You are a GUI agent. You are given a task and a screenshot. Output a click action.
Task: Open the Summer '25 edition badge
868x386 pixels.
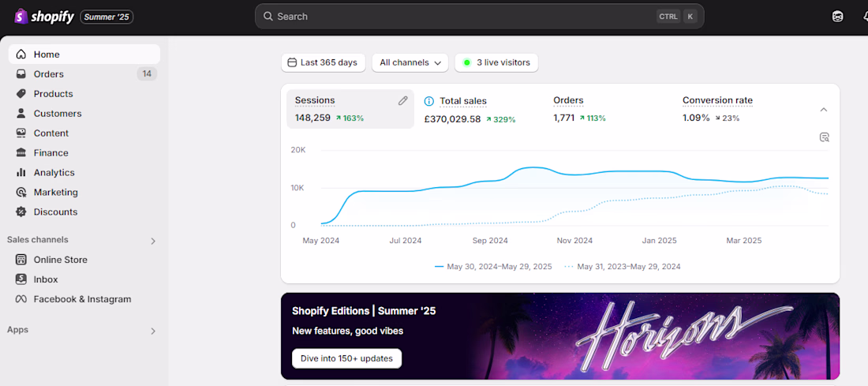pos(107,17)
